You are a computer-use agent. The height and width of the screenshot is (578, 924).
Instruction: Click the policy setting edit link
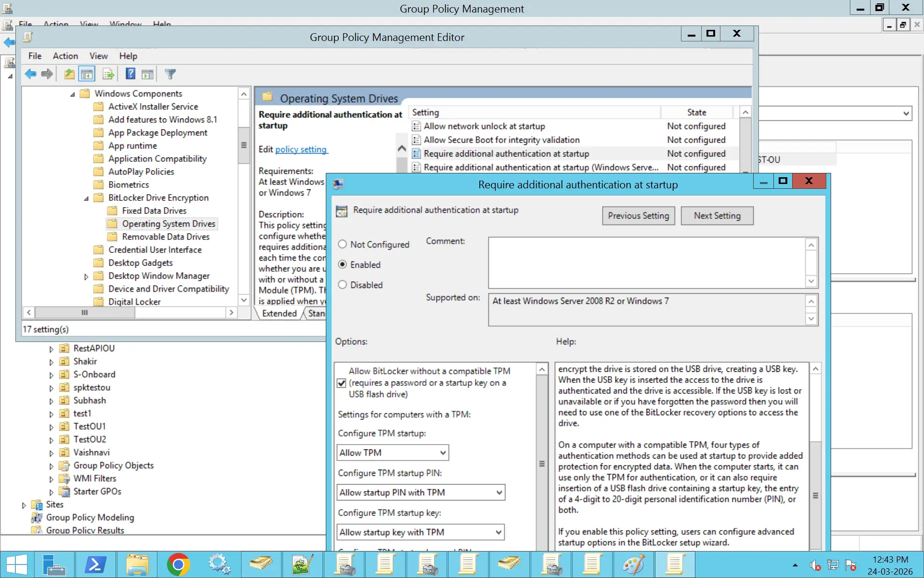[x=301, y=149]
